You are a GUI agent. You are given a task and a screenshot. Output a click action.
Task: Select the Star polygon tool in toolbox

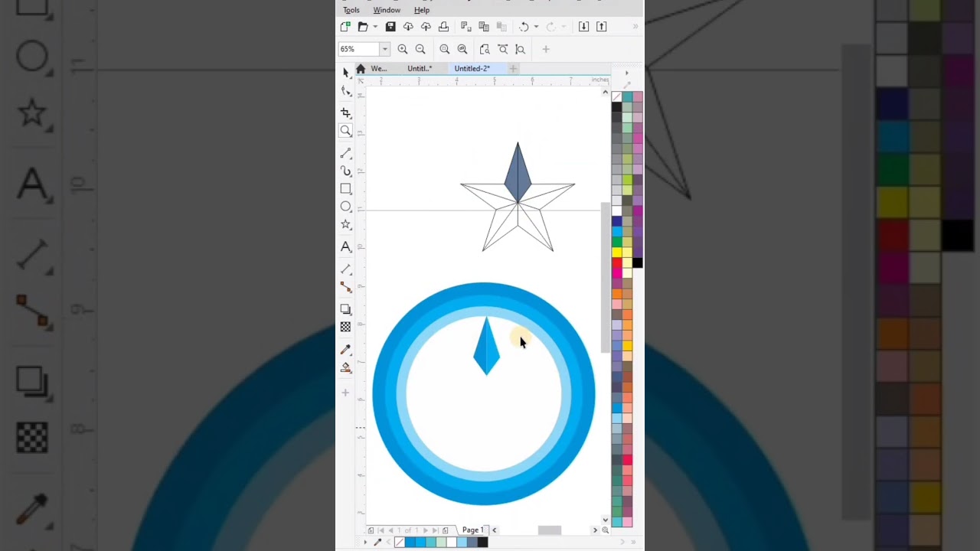pyautogui.click(x=345, y=224)
